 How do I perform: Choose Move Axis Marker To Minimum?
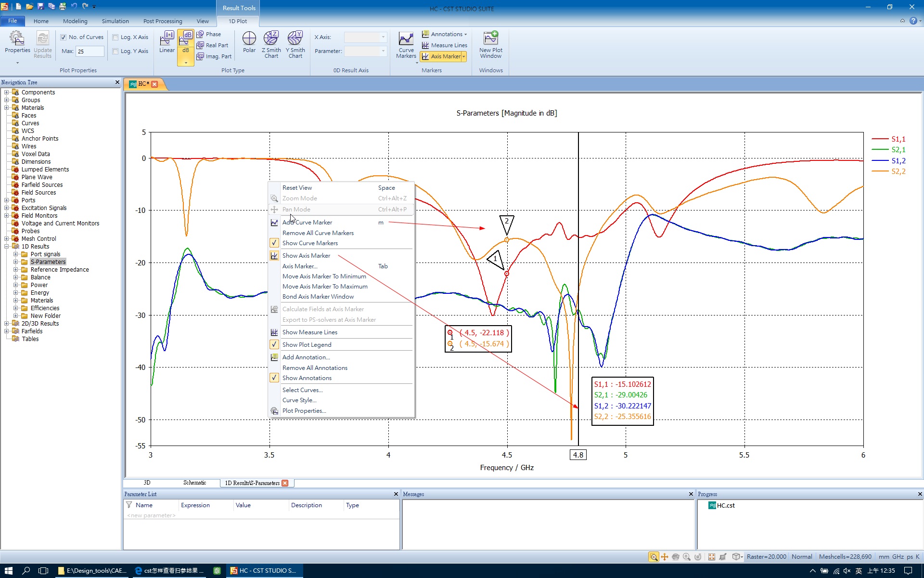[341, 276]
